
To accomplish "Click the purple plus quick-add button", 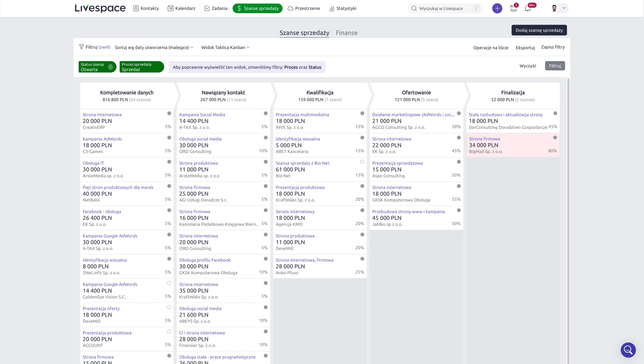I will click(x=497, y=8).
